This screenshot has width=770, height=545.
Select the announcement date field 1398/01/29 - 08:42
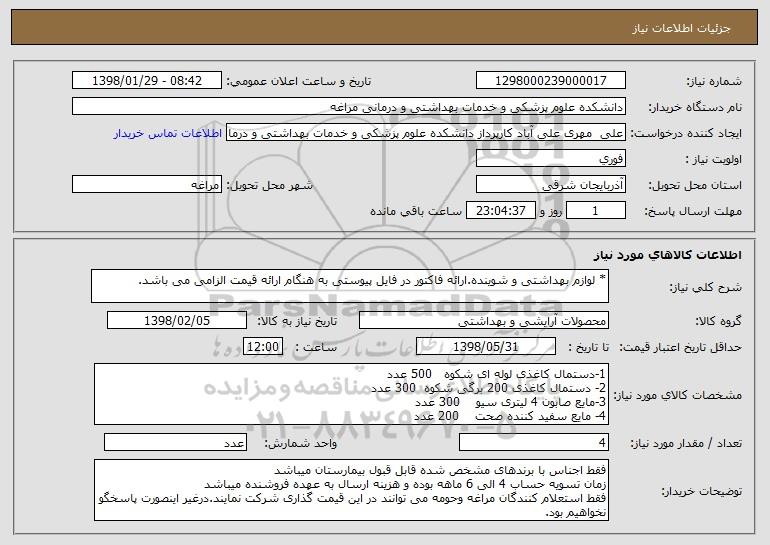[x=147, y=81]
